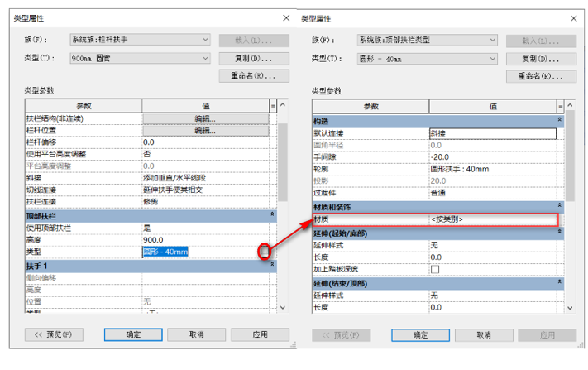Open the Family dropdown in left dialog
Screen dimensions: 588x370
(x=140, y=40)
